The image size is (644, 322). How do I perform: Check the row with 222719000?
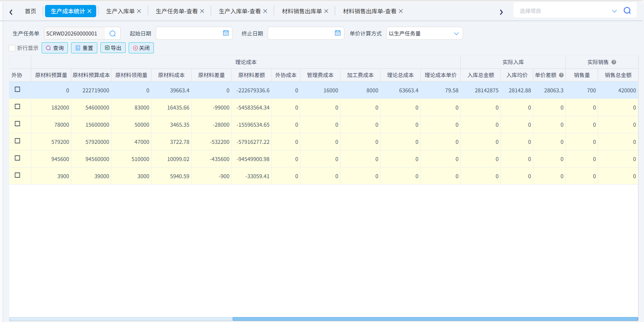point(17,89)
